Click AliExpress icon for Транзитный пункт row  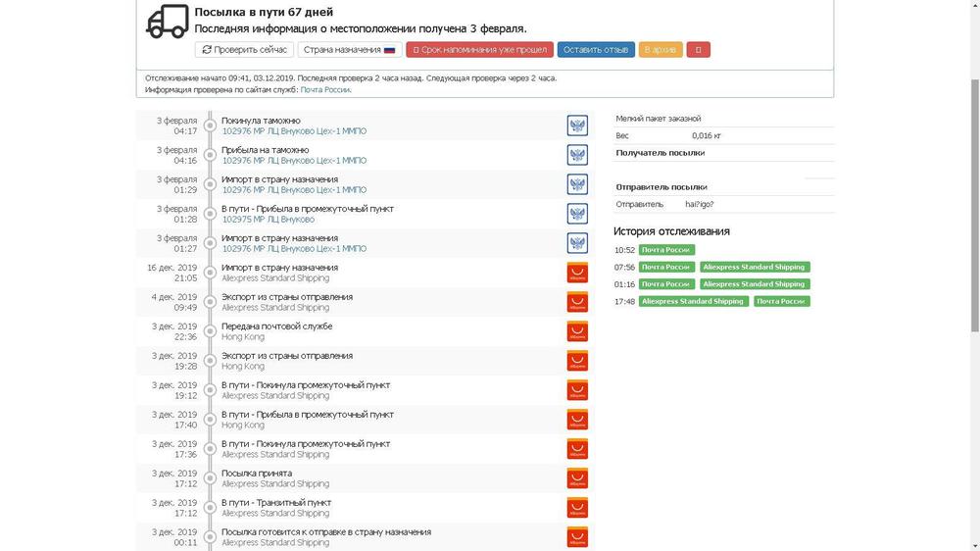click(577, 508)
